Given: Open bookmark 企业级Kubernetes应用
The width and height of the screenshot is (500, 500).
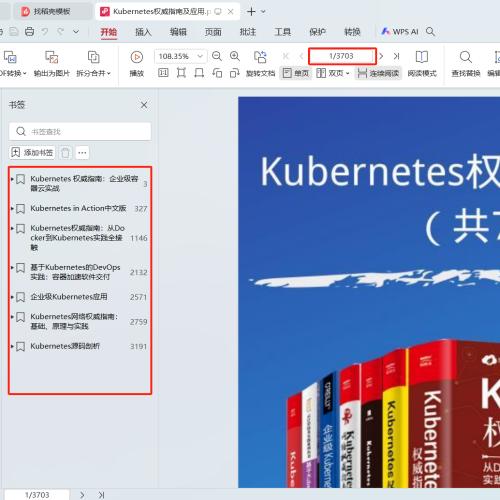Looking at the screenshot, I should coord(69,297).
